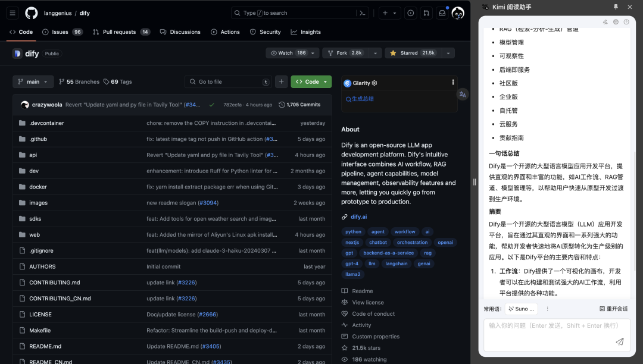Viewport: 643px width, 364px height.
Task: Click the create new plus icon
Action: point(385,13)
